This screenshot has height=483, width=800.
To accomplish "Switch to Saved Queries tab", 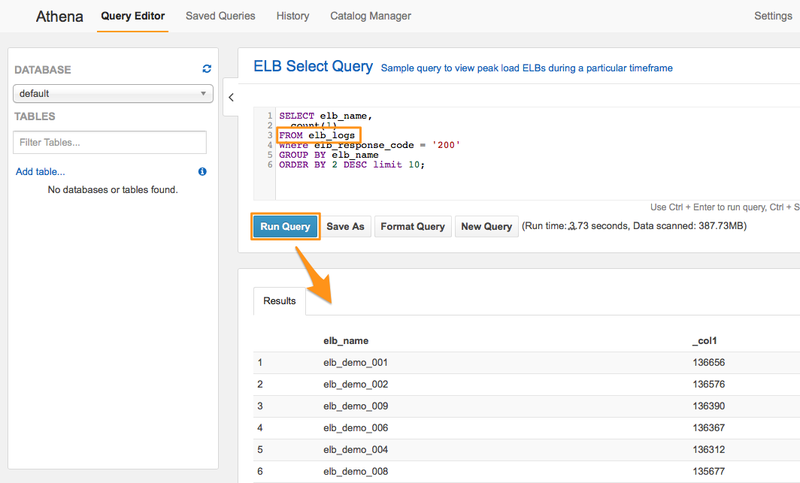I will pyautogui.click(x=221, y=16).
